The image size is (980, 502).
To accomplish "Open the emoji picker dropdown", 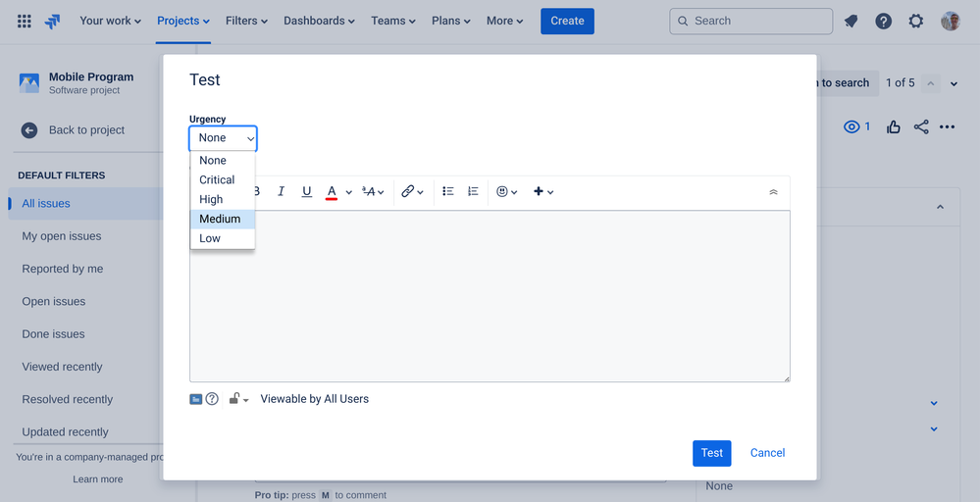I will point(507,192).
